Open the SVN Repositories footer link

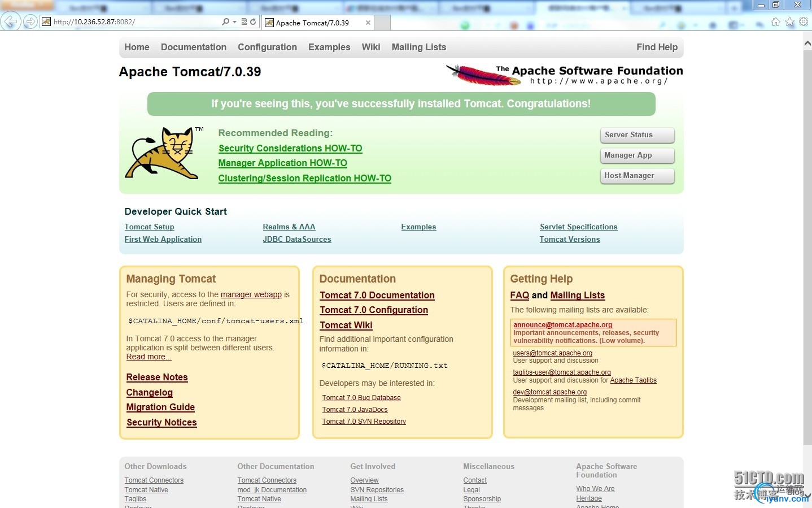377,490
